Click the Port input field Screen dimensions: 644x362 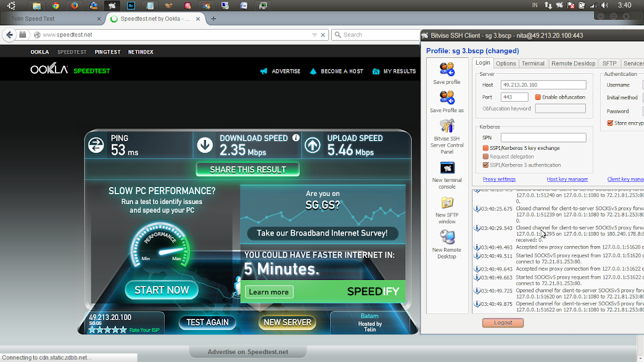[514, 97]
